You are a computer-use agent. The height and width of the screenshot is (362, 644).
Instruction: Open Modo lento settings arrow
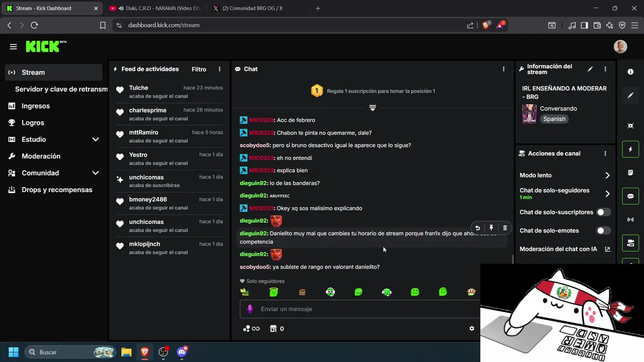[607, 175]
